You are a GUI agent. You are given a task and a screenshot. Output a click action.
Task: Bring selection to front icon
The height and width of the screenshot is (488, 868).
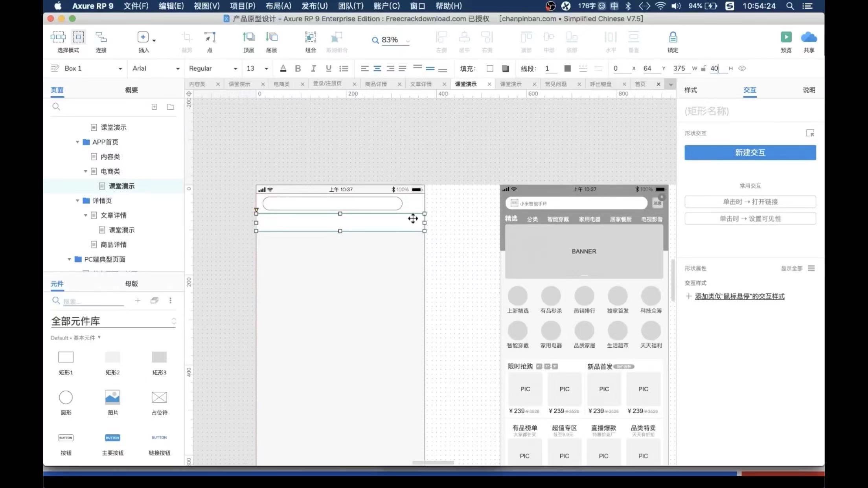pyautogui.click(x=248, y=37)
